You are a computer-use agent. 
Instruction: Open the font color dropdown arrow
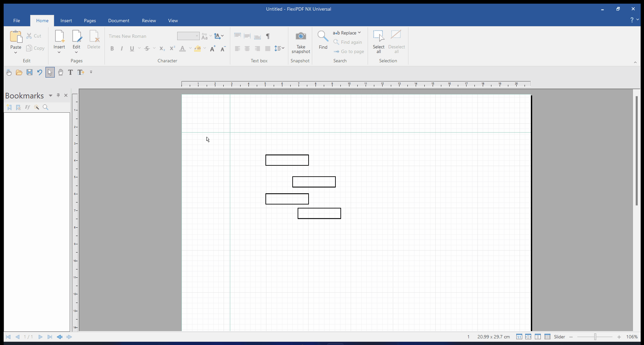[x=190, y=48]
